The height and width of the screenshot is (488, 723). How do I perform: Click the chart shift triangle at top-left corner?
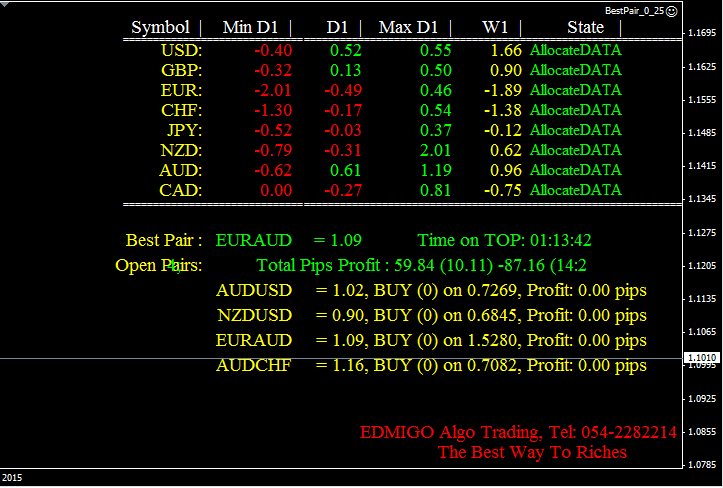4,4
